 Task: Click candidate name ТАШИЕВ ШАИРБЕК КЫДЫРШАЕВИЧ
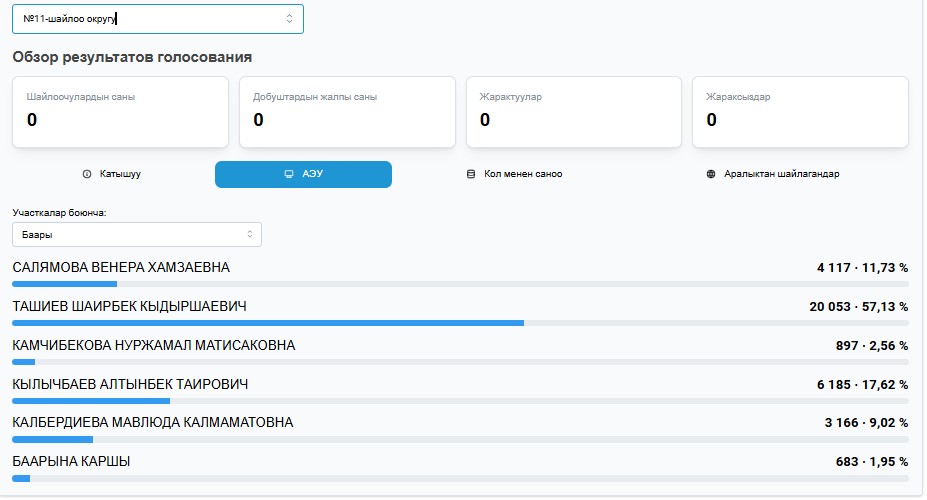click(x=129, y=306)
